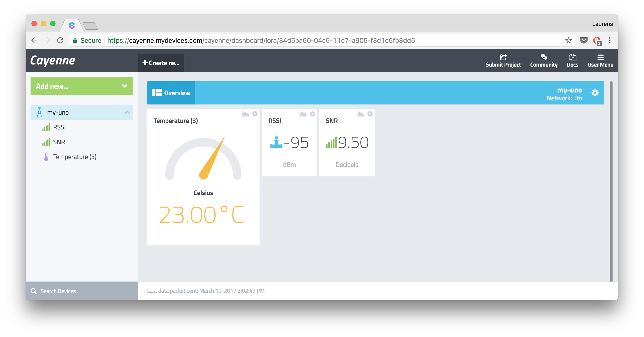Click the dBm unit label
The image size is (644, 337).
pyautogui.click(x=289, y=165)
